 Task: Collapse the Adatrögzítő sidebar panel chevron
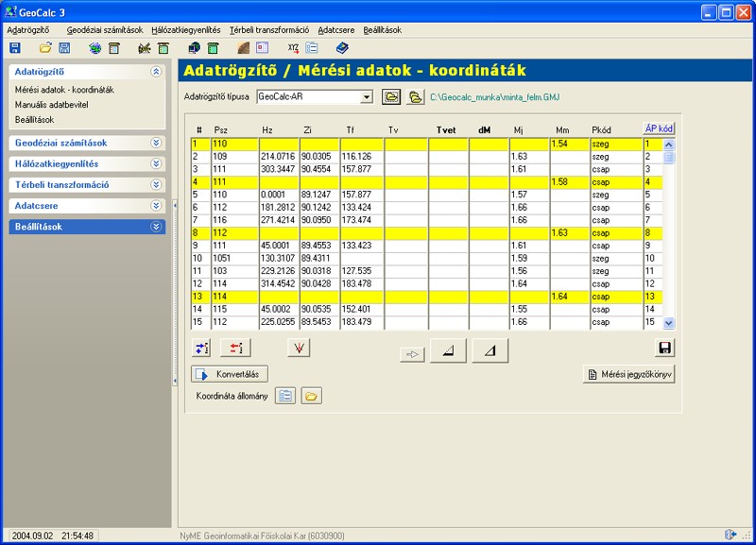tap(156, 72)
